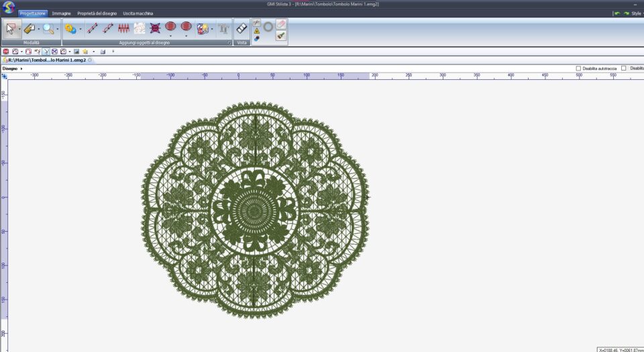
Task: Click the eraser icon in the ribbon
Action: tap(281, 24)
